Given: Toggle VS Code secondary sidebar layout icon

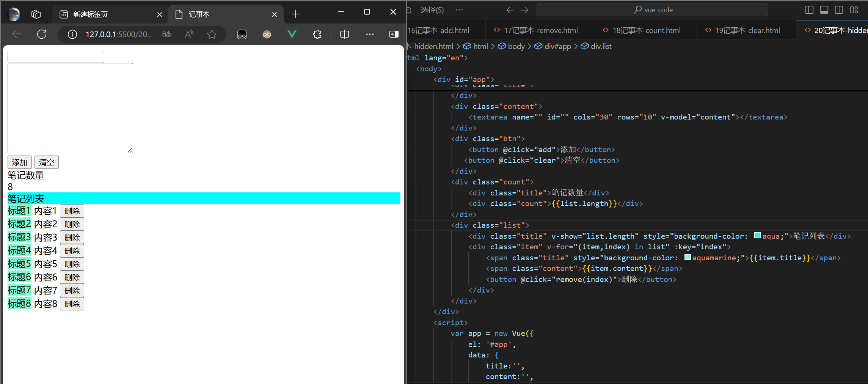Looking at the screenshot, I should click(839, 10).
